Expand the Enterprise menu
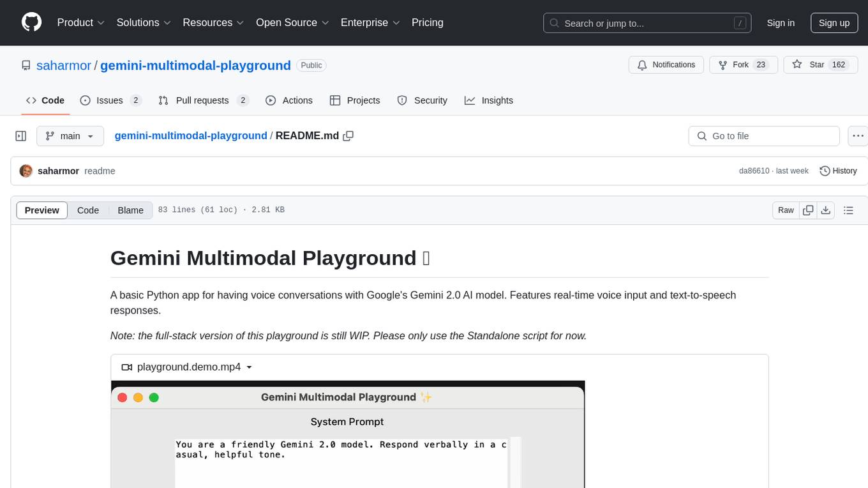Screen dimensions: 868x488 tap(370, 22)
